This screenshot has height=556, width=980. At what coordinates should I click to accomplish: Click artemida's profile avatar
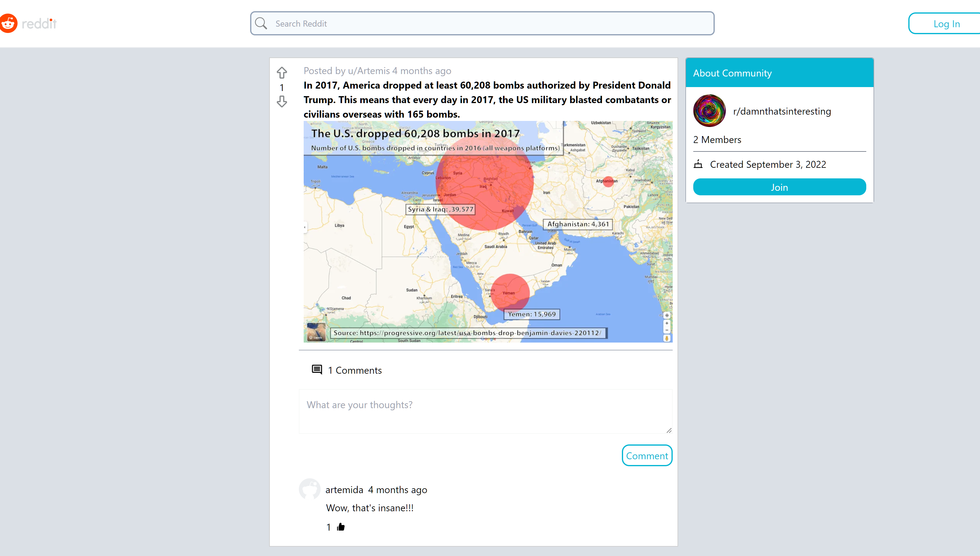pos(309,489)
